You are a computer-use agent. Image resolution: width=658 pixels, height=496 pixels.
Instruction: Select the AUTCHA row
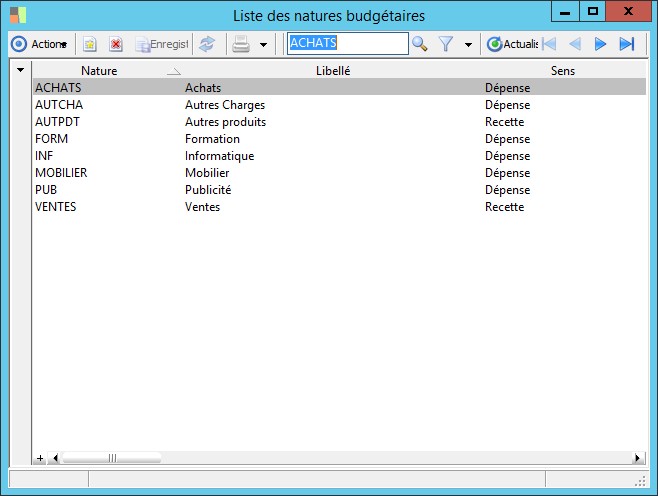[339, 104]
